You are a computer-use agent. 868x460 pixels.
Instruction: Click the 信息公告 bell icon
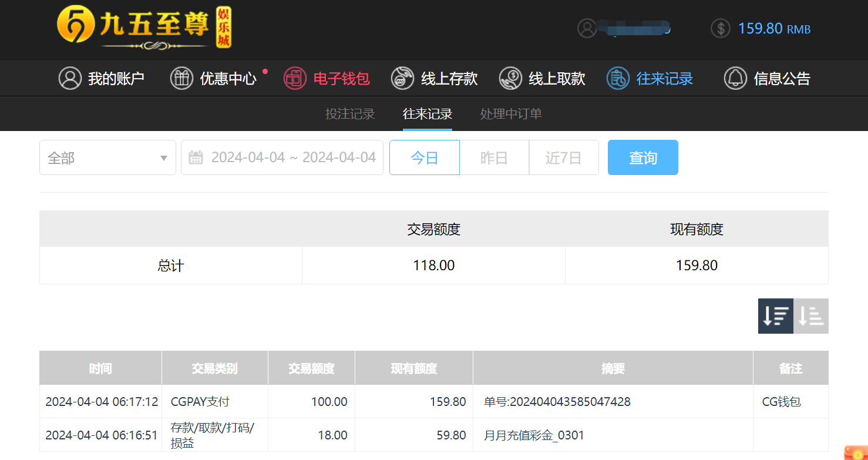click(x=735, y=78)
